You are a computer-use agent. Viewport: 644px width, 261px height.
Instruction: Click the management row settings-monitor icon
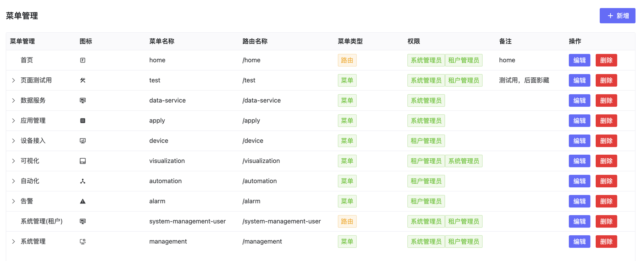(x=83, y=242)
